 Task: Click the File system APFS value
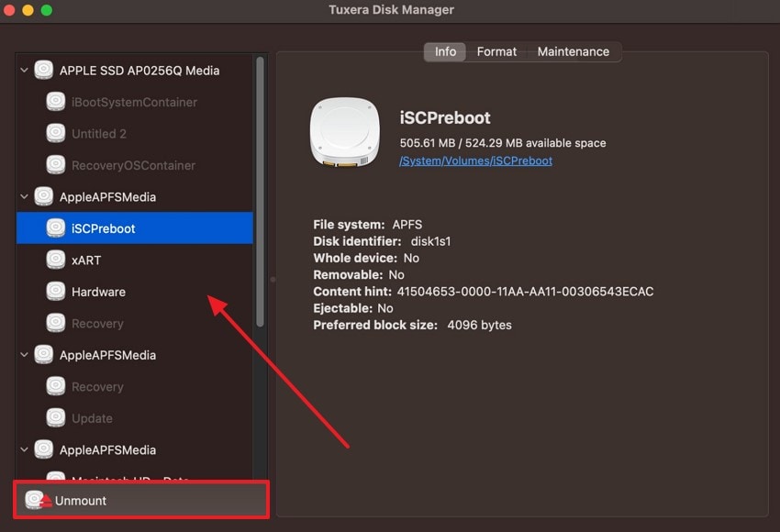(407, 225)
